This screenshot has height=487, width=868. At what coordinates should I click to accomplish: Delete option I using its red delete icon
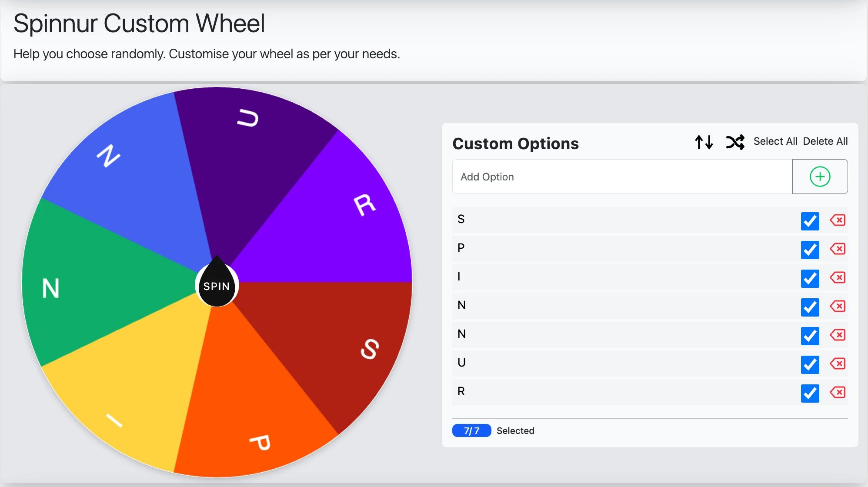838,278
